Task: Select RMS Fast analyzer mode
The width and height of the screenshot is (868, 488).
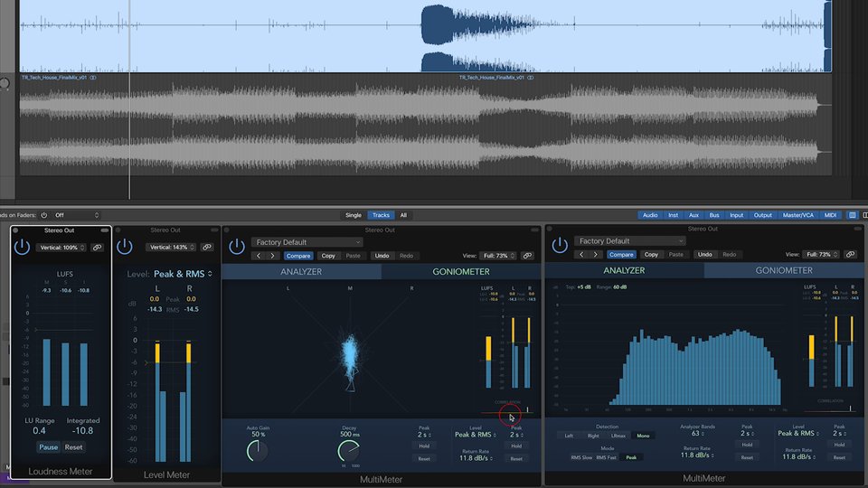Action: click(x=606, y=457)
